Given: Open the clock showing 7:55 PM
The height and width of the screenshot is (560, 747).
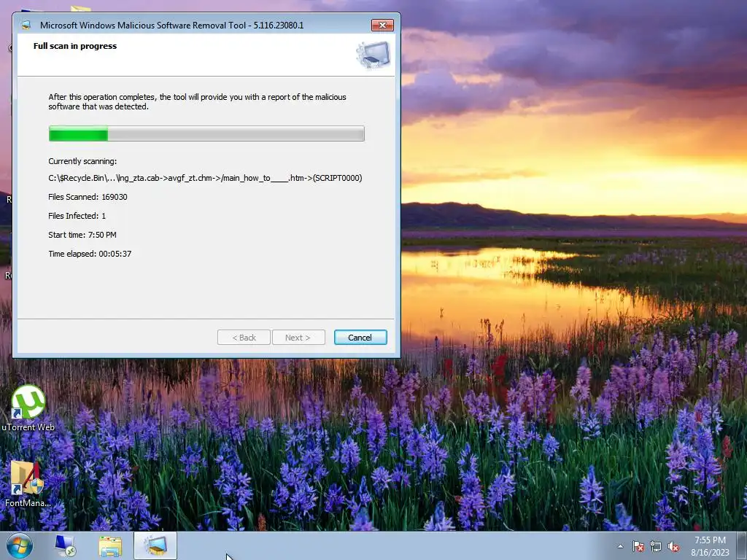Looking at the screenshot, I should [710, 546].
